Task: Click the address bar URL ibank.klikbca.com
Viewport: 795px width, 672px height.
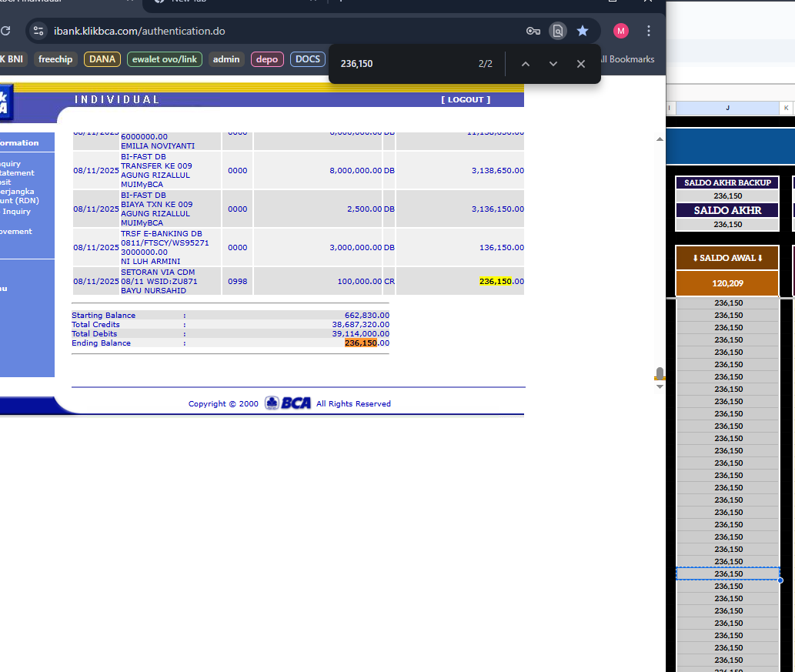Action: click(139, 31)
